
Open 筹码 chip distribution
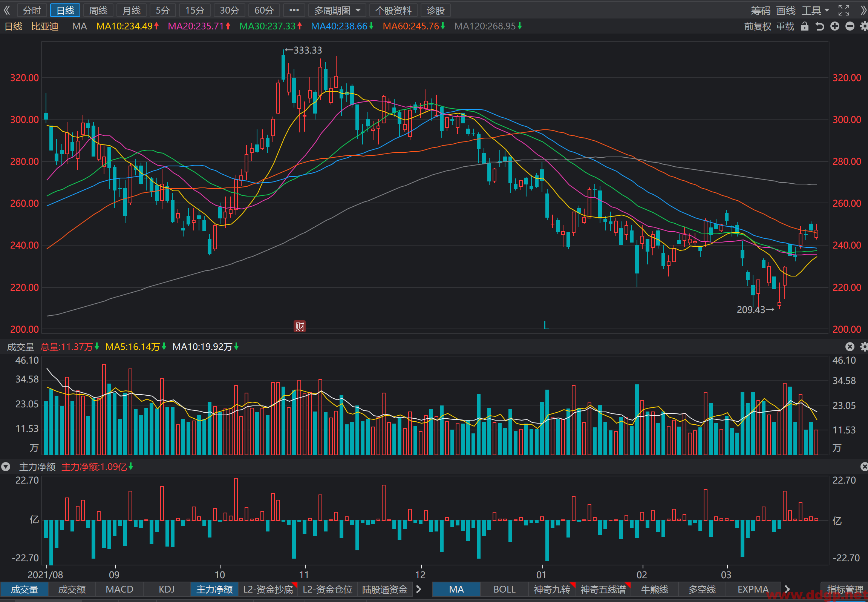(x=761, y=10)
